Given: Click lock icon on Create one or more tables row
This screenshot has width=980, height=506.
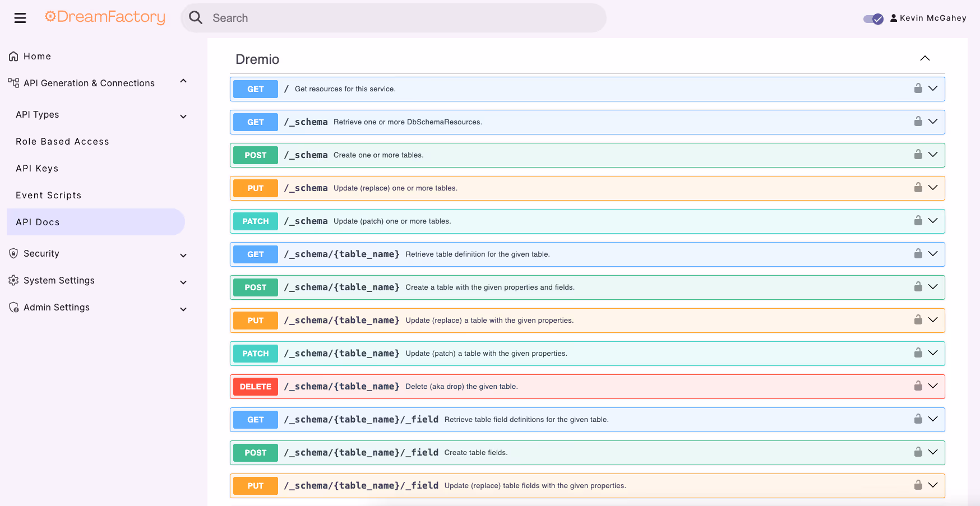Looking at the screenshot, I should coord(918,154).
